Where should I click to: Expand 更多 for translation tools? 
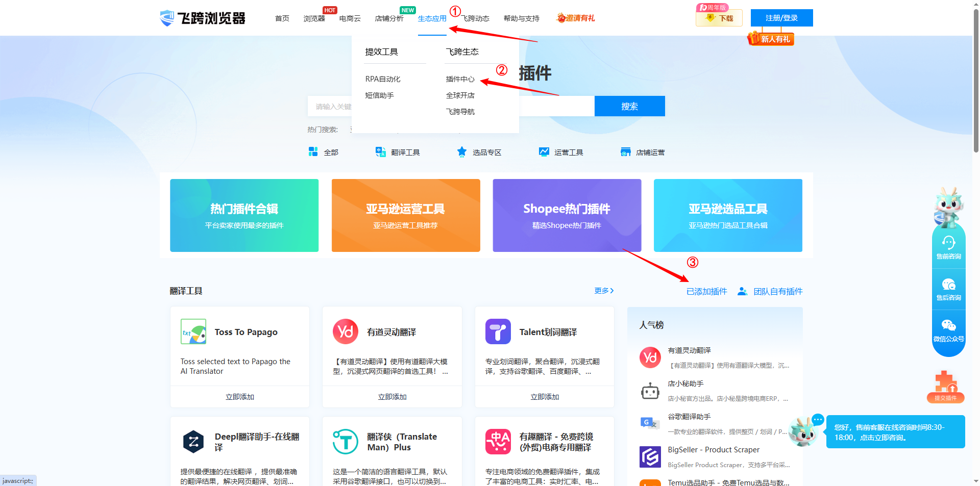point(604,291)
